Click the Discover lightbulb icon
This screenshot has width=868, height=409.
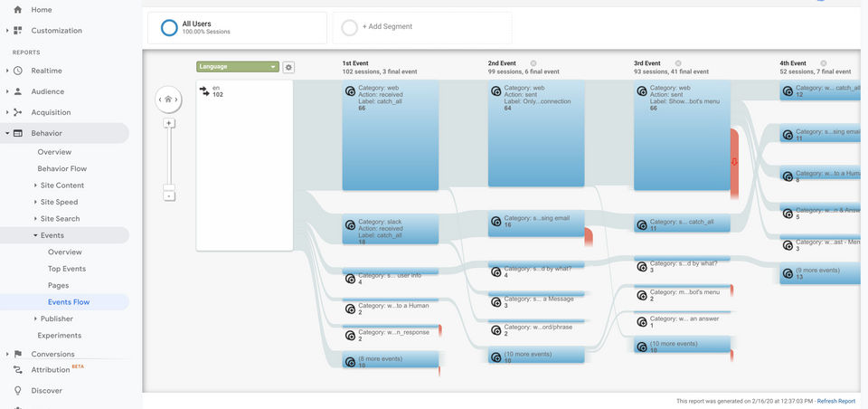tap(17, 391)
